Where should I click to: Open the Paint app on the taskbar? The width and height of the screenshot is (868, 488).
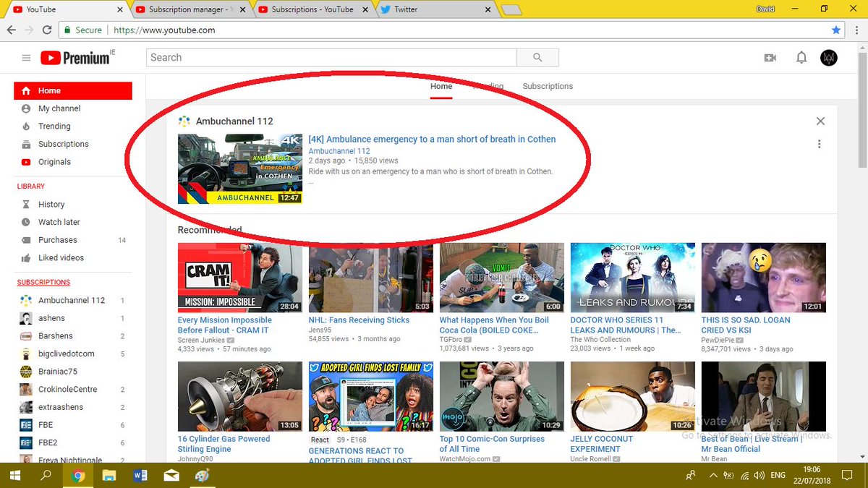(203, 476)
